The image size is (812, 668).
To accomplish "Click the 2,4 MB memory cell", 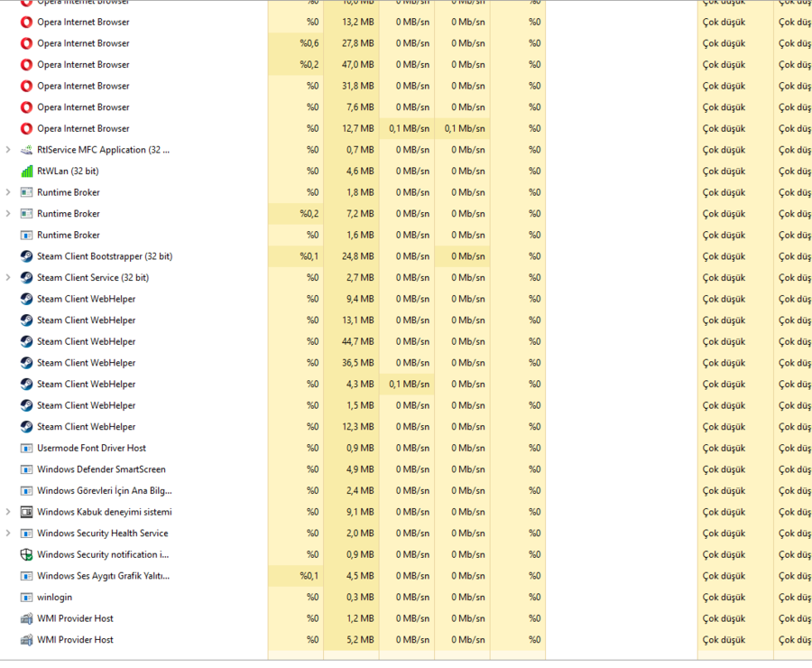I will pos(351,491).
